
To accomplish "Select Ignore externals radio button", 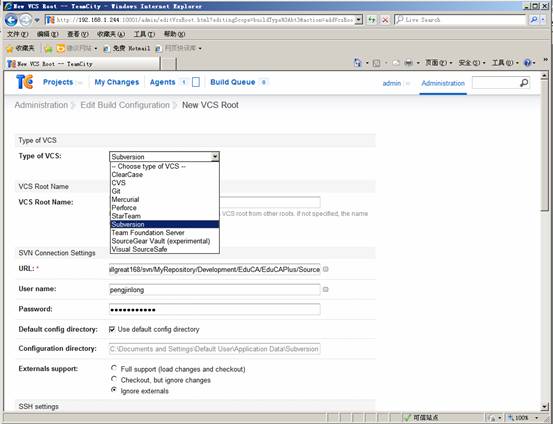I will coord(114,390).
